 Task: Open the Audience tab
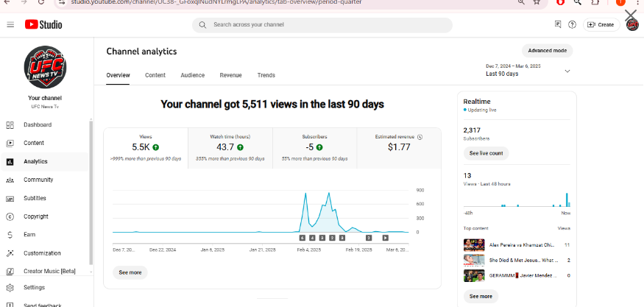193,75
